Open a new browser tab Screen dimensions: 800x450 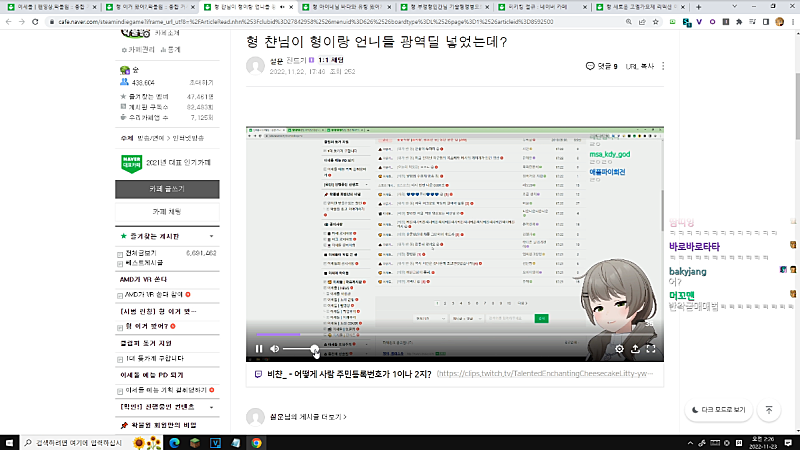pos(698,7)
